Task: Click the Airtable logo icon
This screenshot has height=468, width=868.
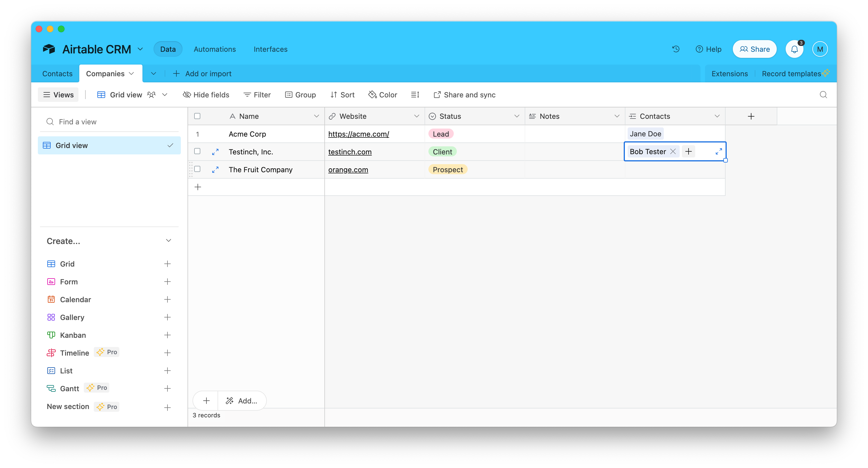Action: tap(49, 49)
